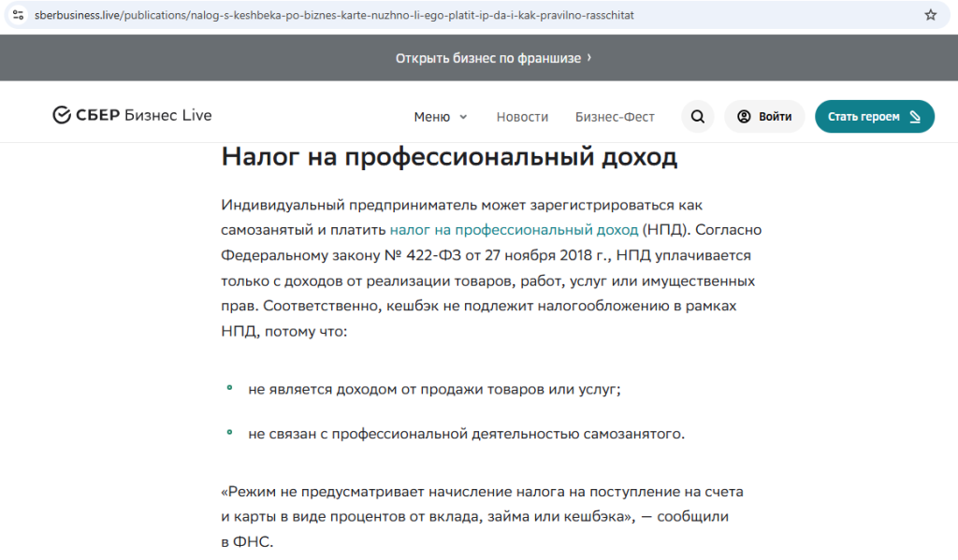Click the arrow chevron in the franchise banner
This screenshot has height=560, width=958.
(588, 58)
